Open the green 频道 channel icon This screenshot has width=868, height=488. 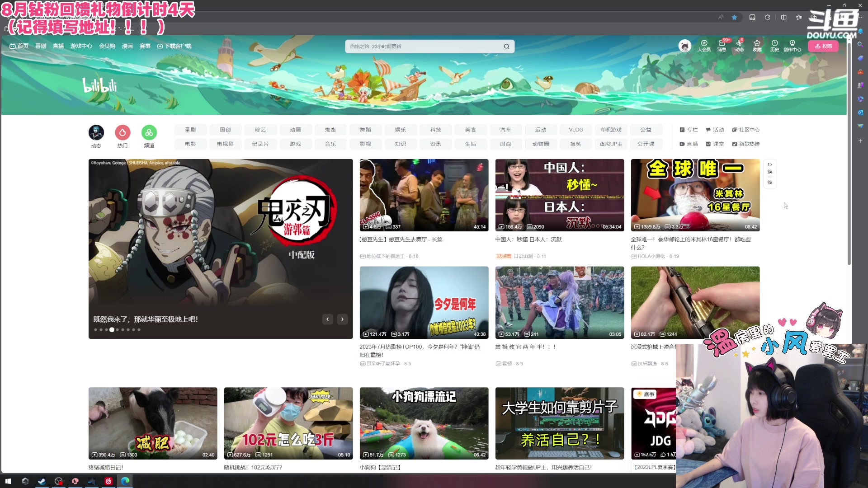tap(149, 133)
